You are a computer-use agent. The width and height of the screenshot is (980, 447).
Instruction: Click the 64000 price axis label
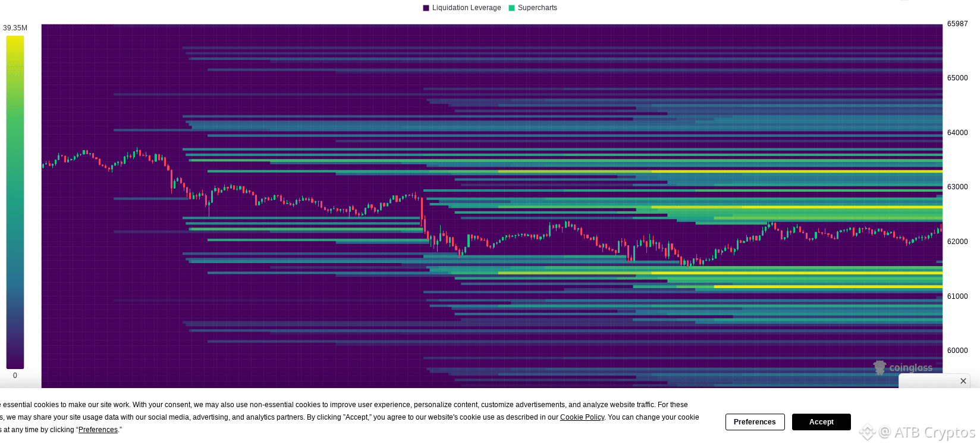[x=957, y=133]
